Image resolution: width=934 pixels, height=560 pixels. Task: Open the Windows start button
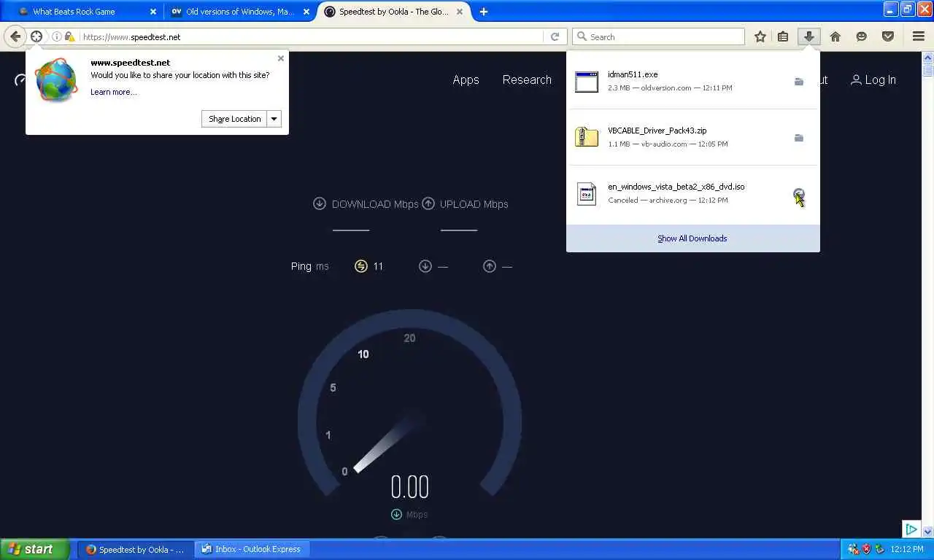click(35, 549)
